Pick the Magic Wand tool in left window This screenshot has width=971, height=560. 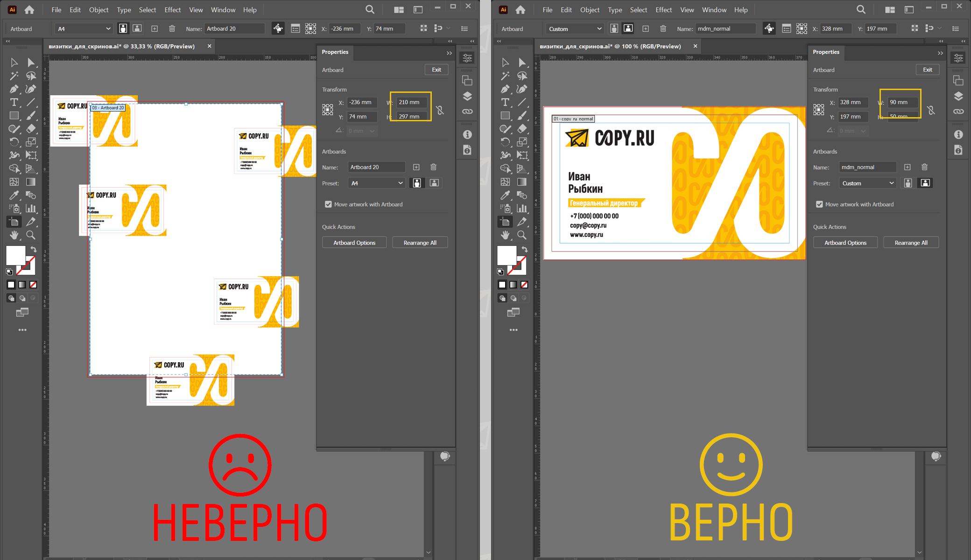coord(14,76)
